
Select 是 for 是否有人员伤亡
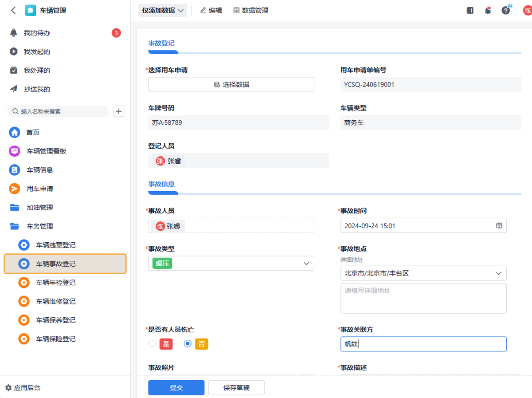coord(152,344)
